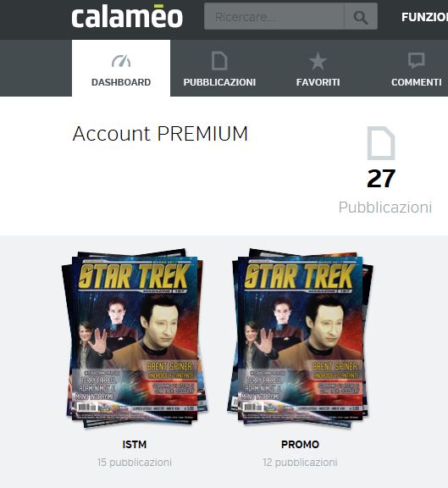The width and height of the screenshot is (448, 488).
Task: Open the PROMO folder cover thumbnail
Action: point(301,338)
